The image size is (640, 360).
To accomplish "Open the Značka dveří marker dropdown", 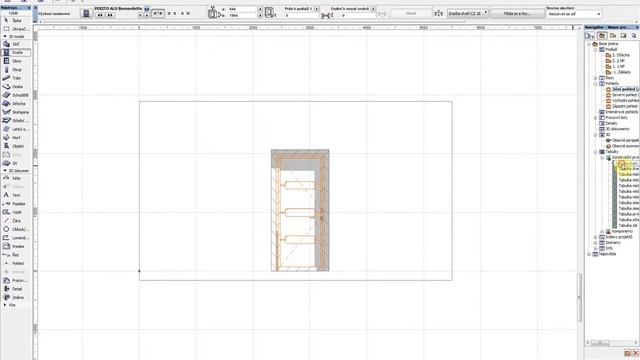I will 468,13.
